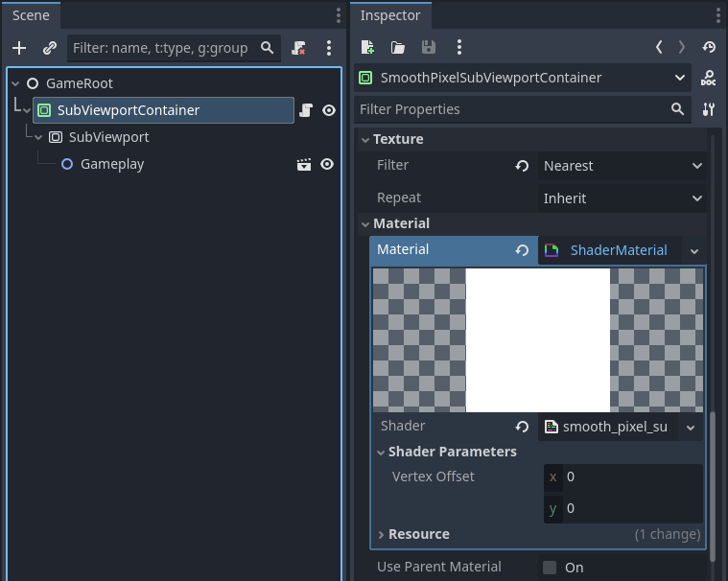Click the ShaderMaterial resource icon
The image size is (728, 581).
tap(552, 250)
